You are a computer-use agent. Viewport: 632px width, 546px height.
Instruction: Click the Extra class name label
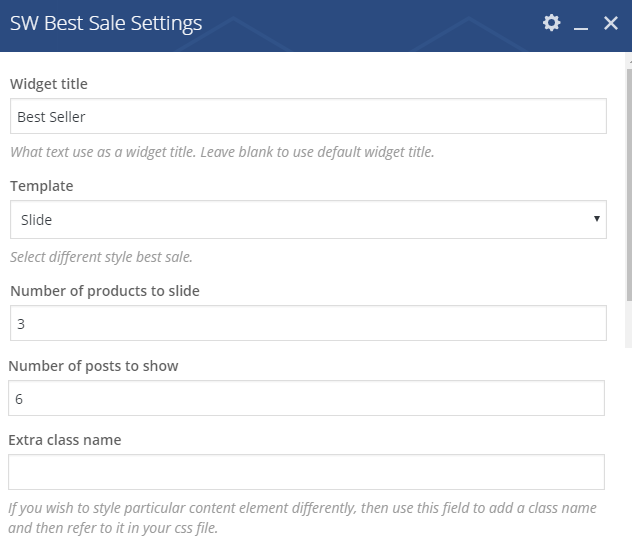[x=65, y=440]
